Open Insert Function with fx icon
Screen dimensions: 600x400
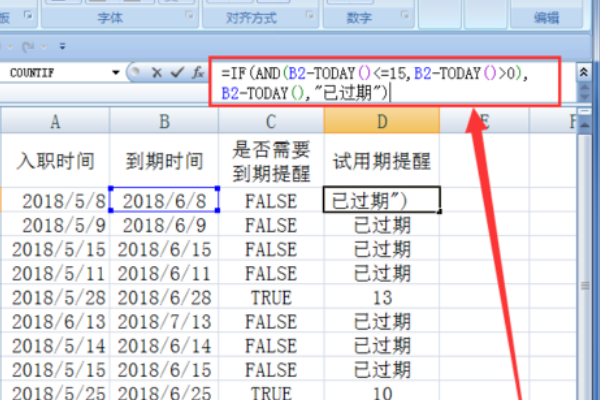[x=198, y=72]
